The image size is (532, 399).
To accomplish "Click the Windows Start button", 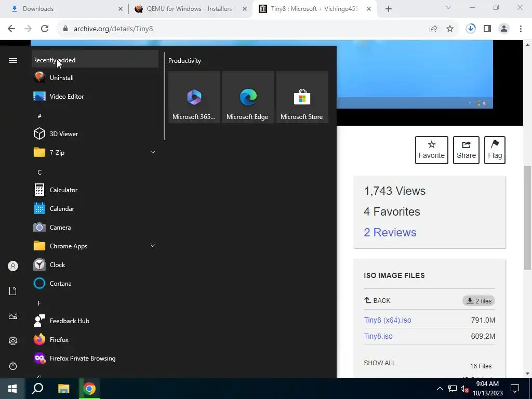I will (x=12, y=389).
